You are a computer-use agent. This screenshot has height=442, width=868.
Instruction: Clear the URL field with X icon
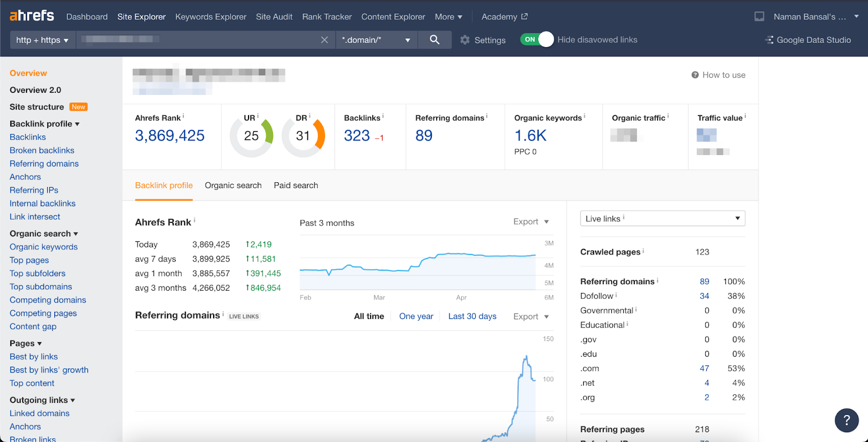click(x=324, y=40)
